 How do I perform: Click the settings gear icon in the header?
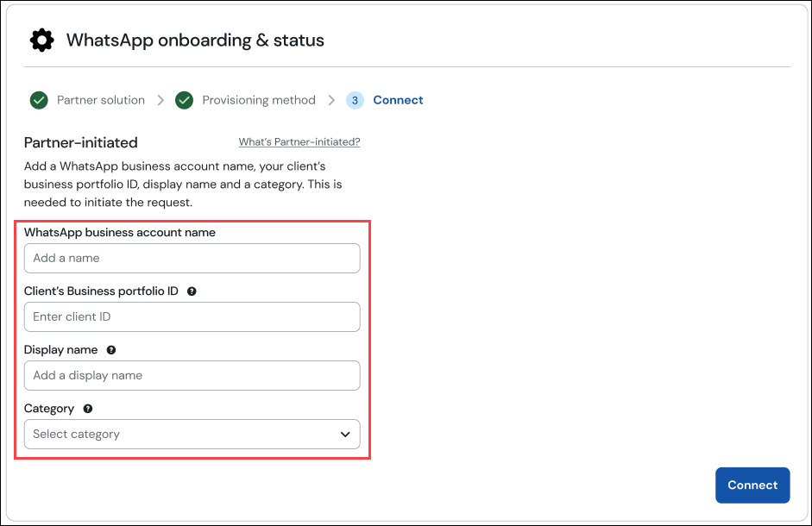(x=41, y=40)
